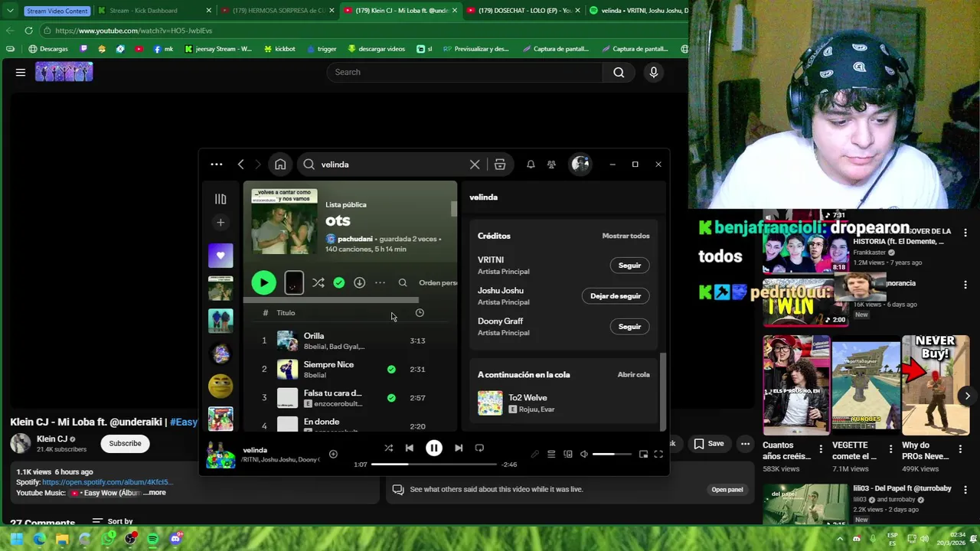This screenshot has width=980, height=551.
Task: Switch to velinda Spotify browser tab
Action: coord(639,11)
